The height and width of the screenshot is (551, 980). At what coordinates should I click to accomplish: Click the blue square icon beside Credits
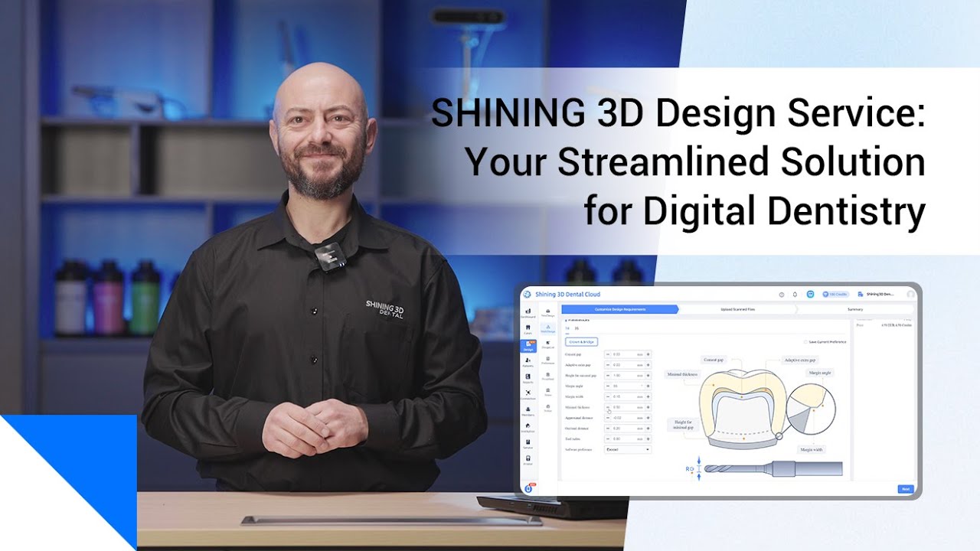pos(811,295)
